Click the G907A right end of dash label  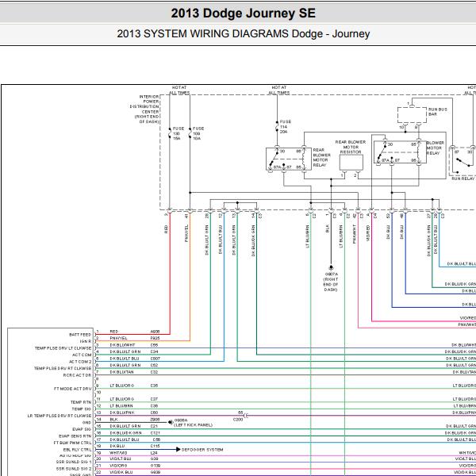[331, 282]
